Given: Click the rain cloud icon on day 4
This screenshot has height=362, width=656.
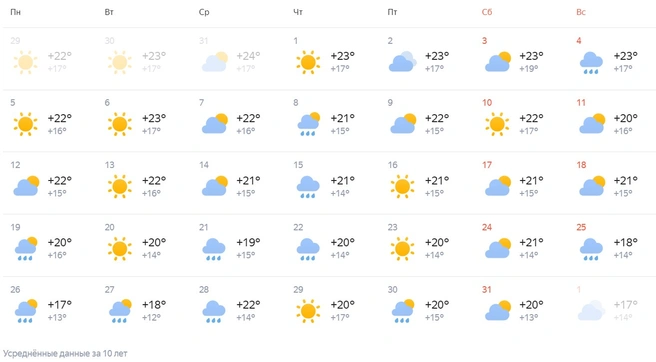Looking at the screenshot, I should (x=591, y=63).
